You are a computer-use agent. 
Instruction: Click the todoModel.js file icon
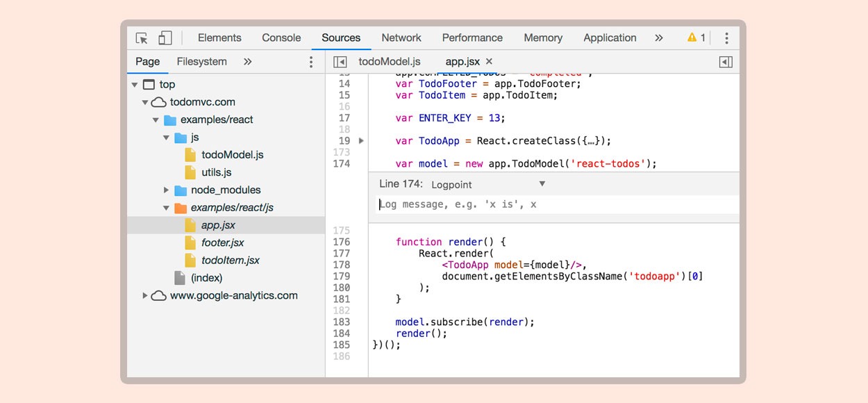pos(190,155)
